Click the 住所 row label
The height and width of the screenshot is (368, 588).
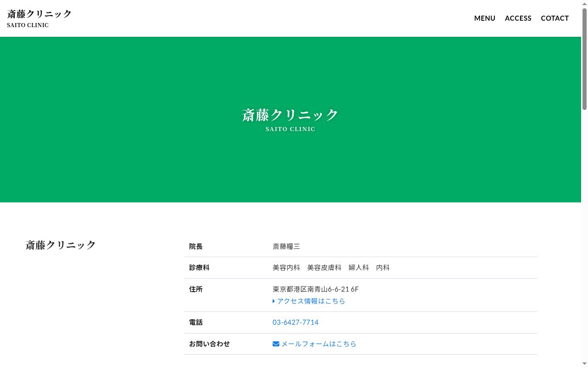(196, 289)
